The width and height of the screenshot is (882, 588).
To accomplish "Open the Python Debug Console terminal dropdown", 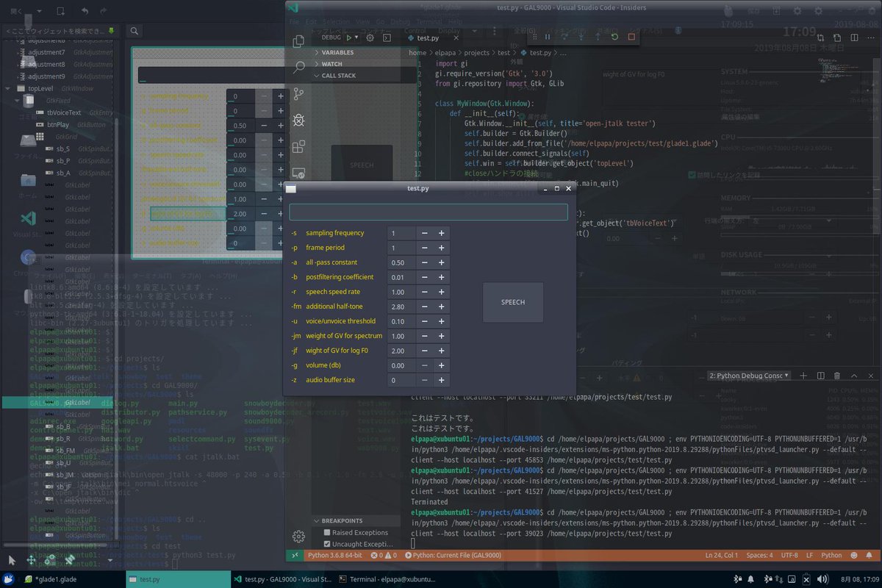I will pos(748,376).
